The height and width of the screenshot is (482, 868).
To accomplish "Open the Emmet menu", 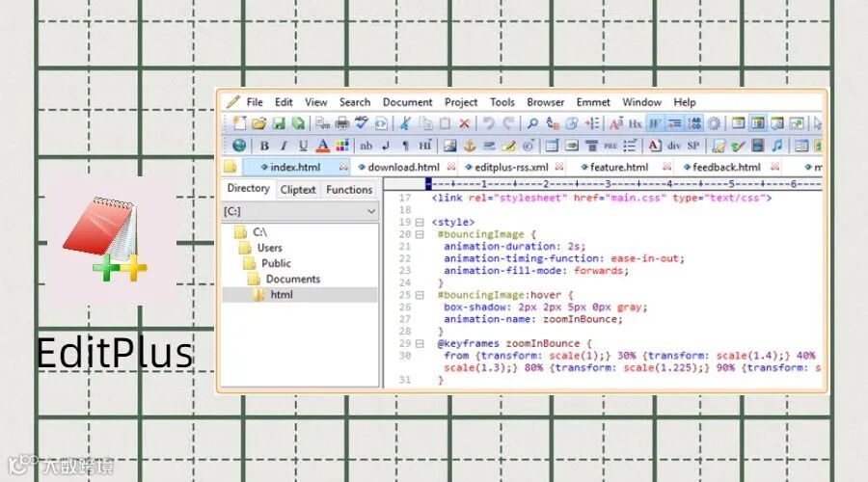I will tap(593, 102).
